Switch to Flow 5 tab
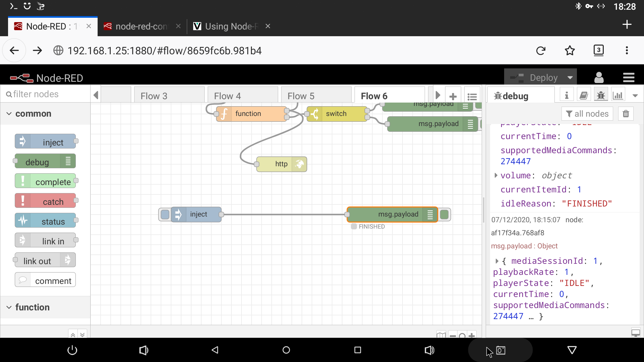The height and width of the screenshot is (362, 644). [x=316, y=96]
